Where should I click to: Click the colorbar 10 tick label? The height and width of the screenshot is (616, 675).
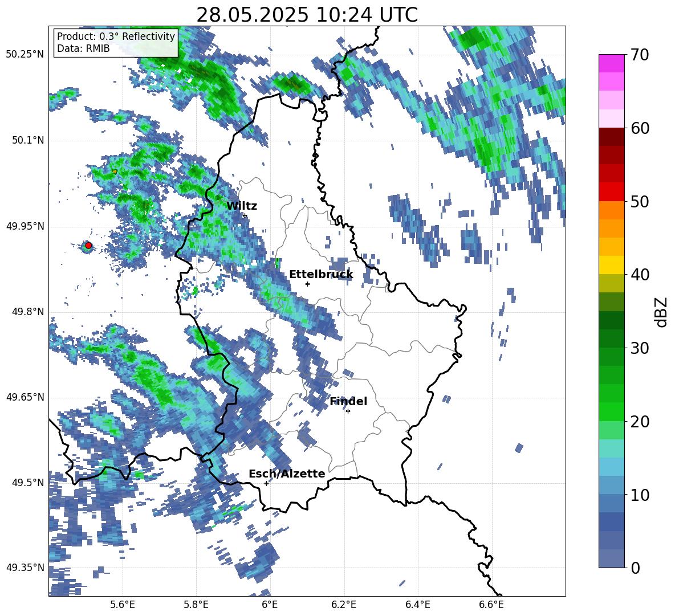pyautogui.click(x=640, y=495)
